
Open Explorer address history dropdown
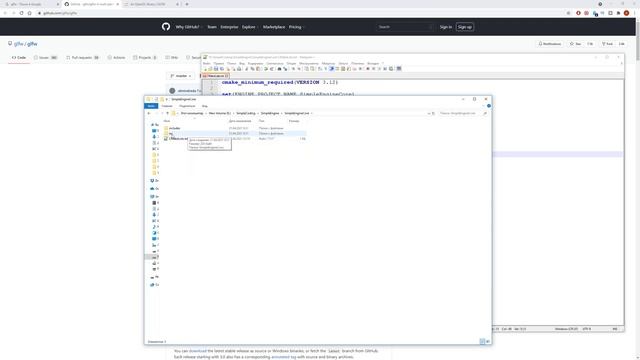(429, 113)
